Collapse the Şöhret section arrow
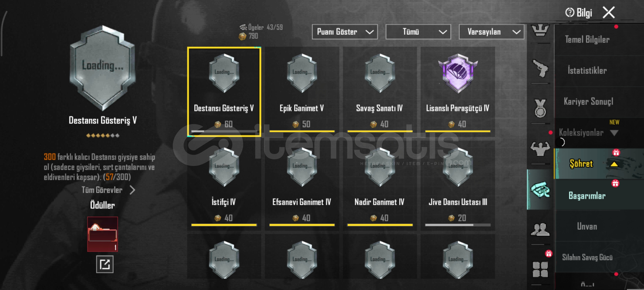Viewport: 644px width, 290px height. tap(614, 164)
